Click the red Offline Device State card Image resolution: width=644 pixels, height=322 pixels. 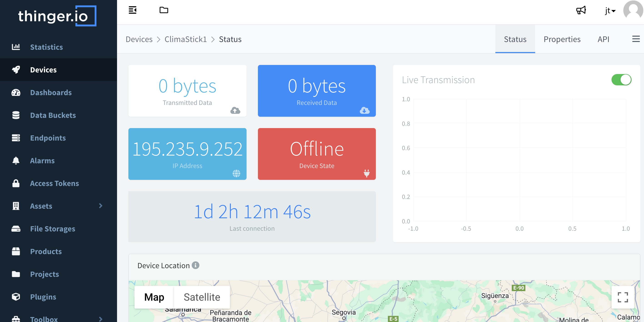point(317,154)
